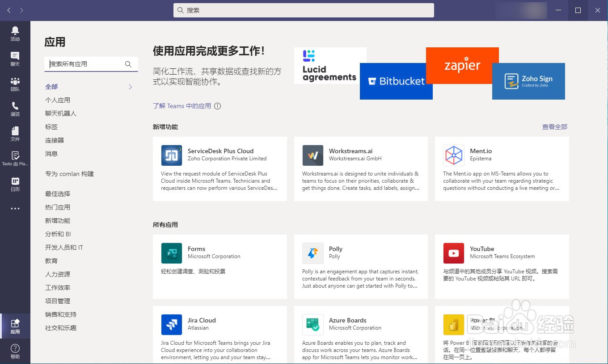Image resolution: width=608 pixels, height=364 pixels.
Task: Click the magnifier in app search box
Action: click(x=128, y=64)
